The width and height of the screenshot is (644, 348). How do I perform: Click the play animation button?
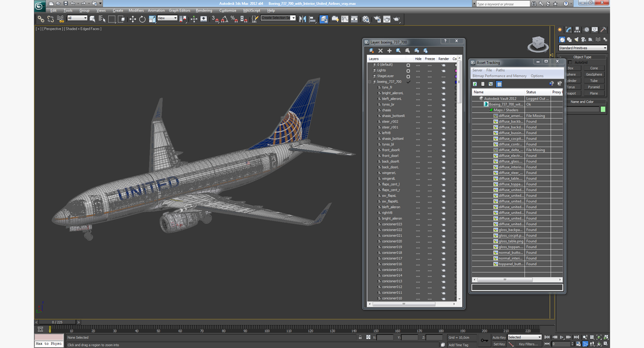tap(562, 337)
